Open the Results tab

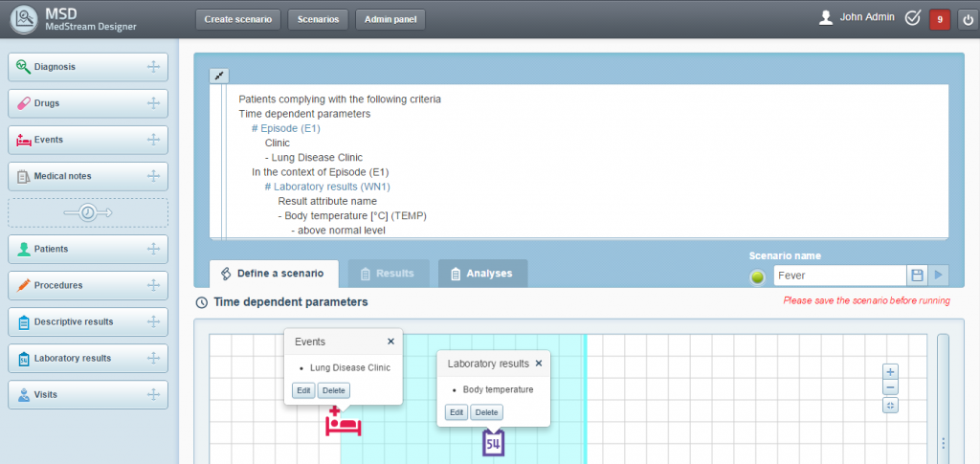point(388,274)
